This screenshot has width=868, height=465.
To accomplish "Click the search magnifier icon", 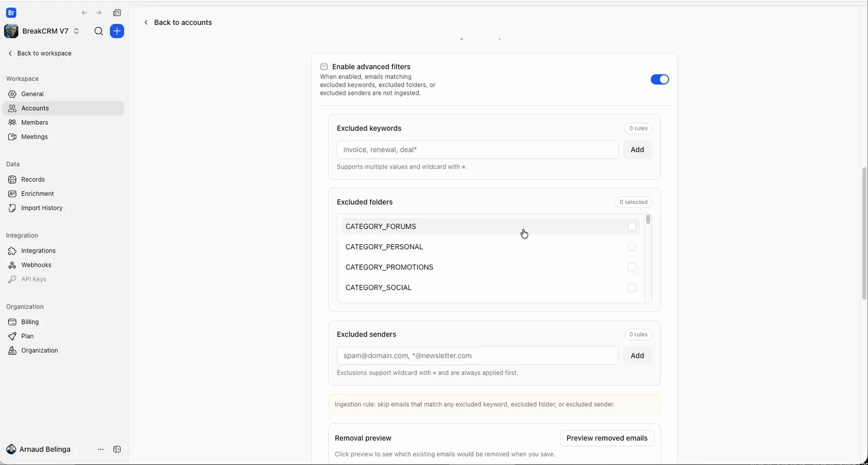I will (99, 31).
